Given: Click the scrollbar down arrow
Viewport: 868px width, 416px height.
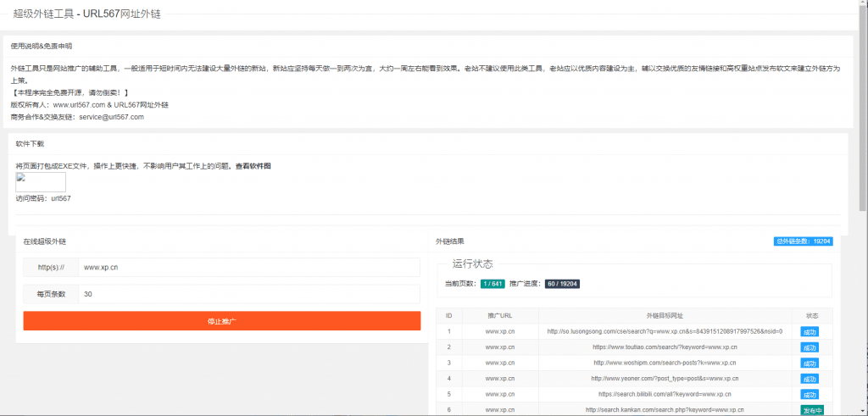Looking at the screenshot, I should point(862,411).
